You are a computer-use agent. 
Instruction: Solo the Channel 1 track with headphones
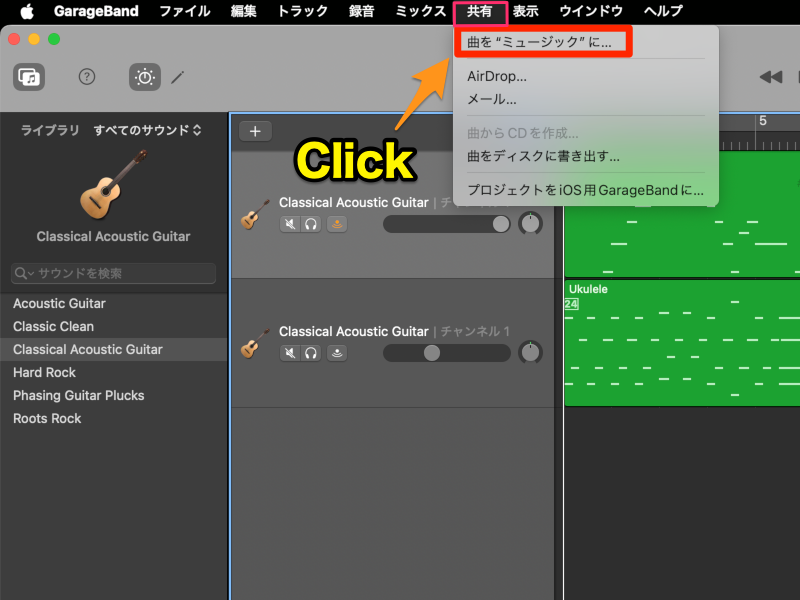pyautogui.click(x=311, y=352)
